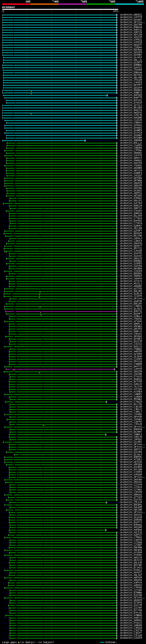Select the AV395047 query title
Screen dimensions: 146x644
8,8
